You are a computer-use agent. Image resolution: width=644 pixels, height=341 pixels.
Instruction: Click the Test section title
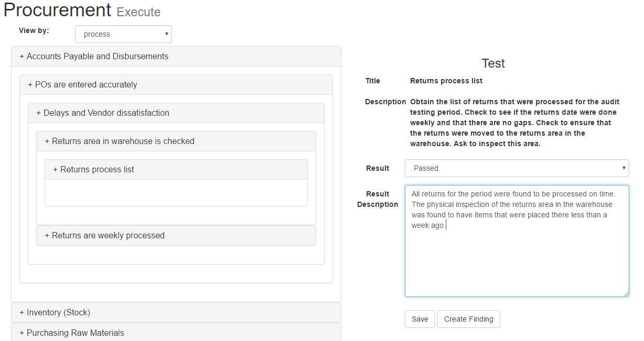pyautogui.click(x=493, y=63)
